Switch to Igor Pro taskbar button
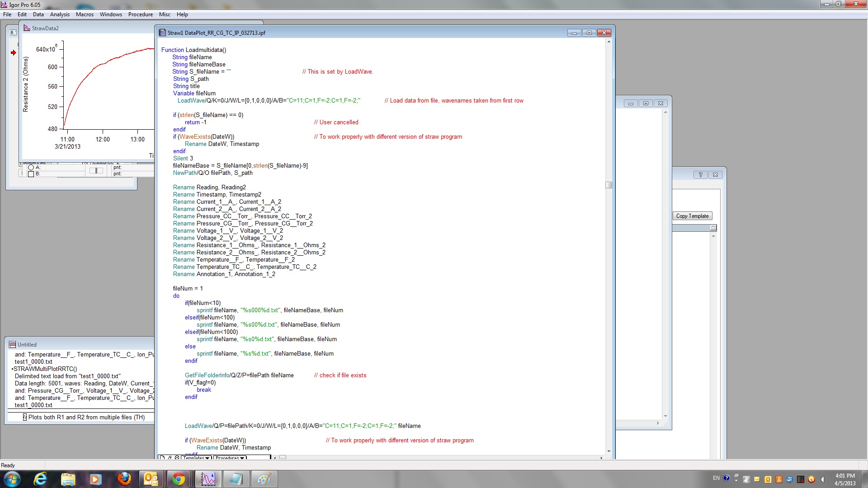This screenshot has width=868, height=488. (208, 479)
